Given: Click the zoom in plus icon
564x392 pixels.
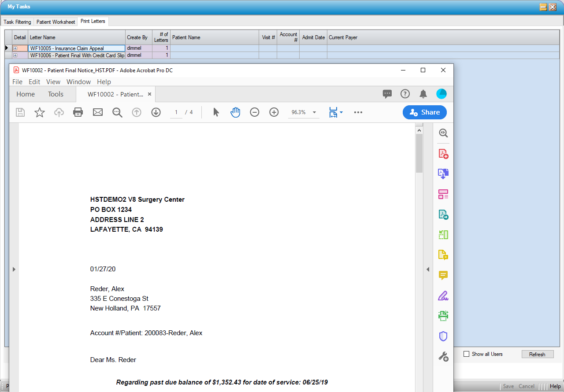Looking at the screenshot, I should pyautogui.click(x=274, y=112).
